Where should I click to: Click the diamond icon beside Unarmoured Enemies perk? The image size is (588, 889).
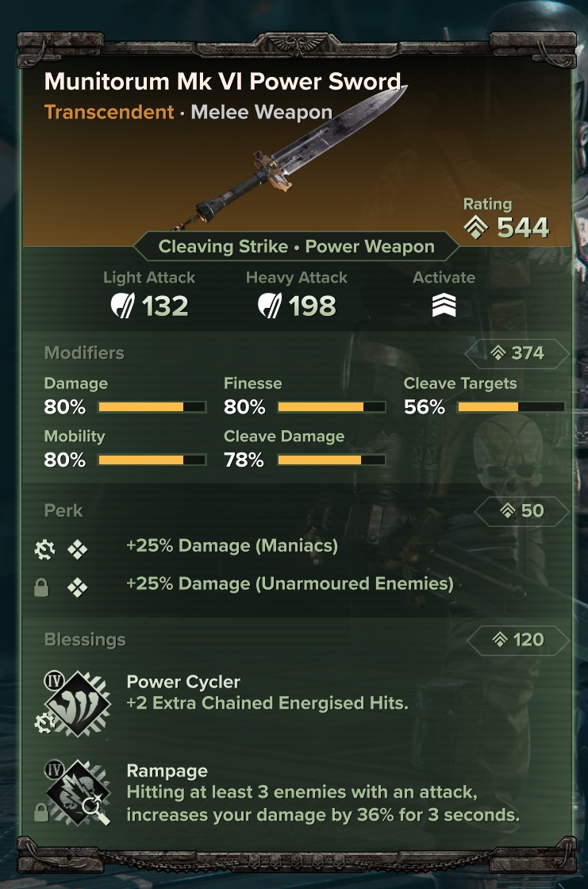[x=77, y=587]
